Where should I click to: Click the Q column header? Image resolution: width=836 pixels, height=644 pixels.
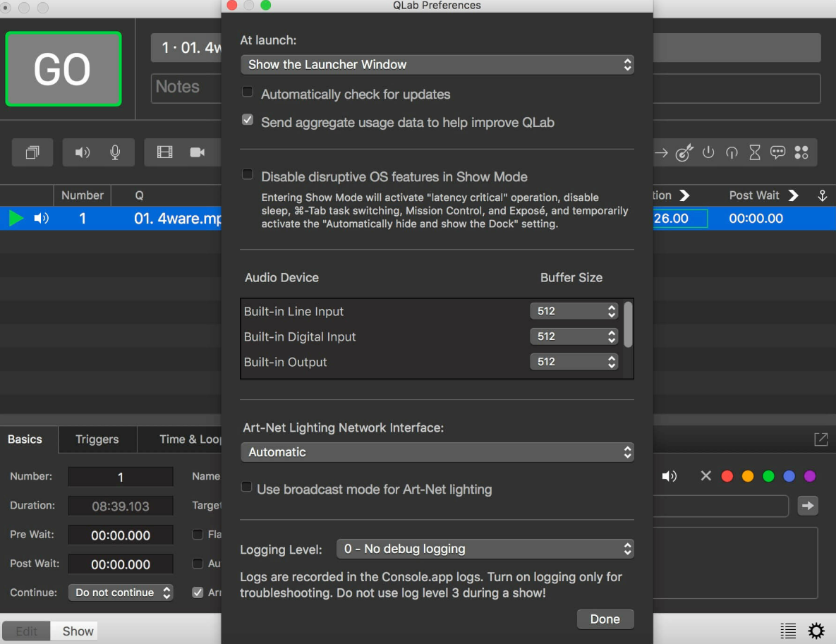[x=139, y=195]
